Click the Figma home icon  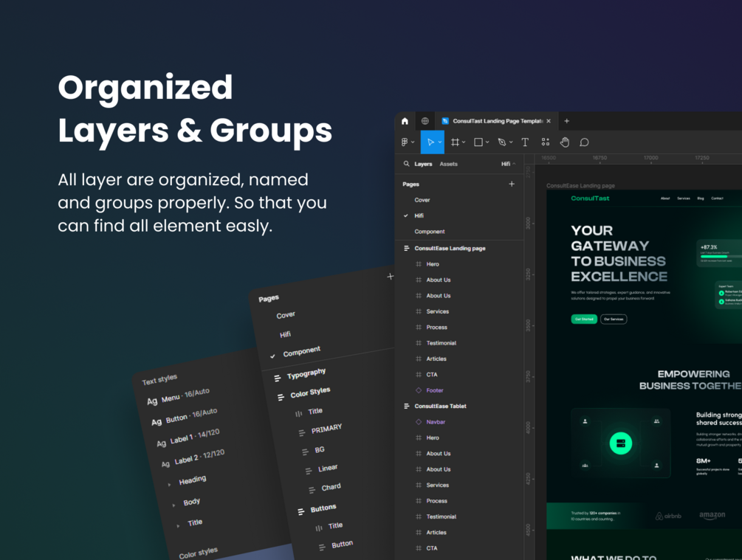(x=405, y=121)
